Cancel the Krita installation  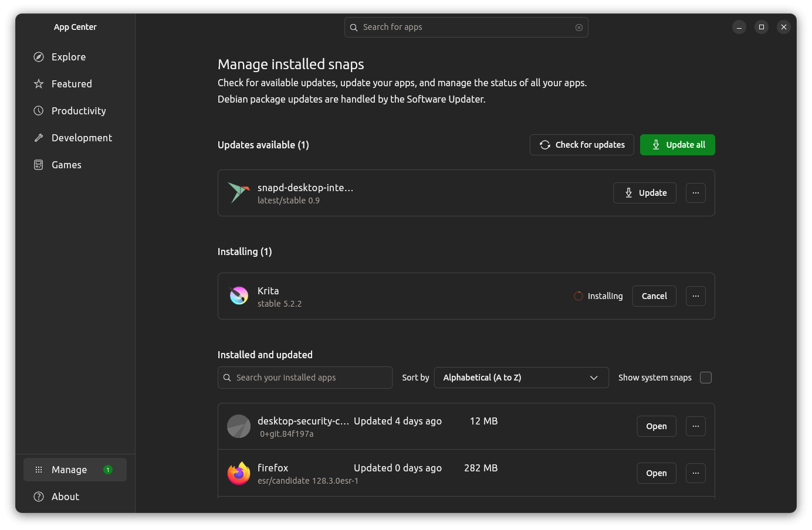coord(654,296)
